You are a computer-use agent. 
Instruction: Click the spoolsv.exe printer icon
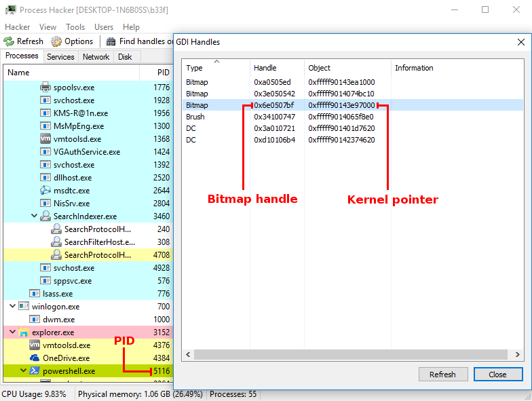coord(45,87)
